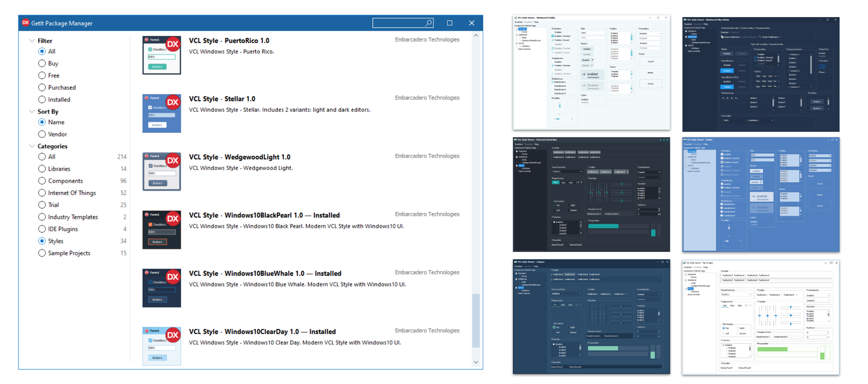Screen dimensions: 868x384
Task: Open the PuertoRico style preview icon
Action: click(x=162, y=55)
